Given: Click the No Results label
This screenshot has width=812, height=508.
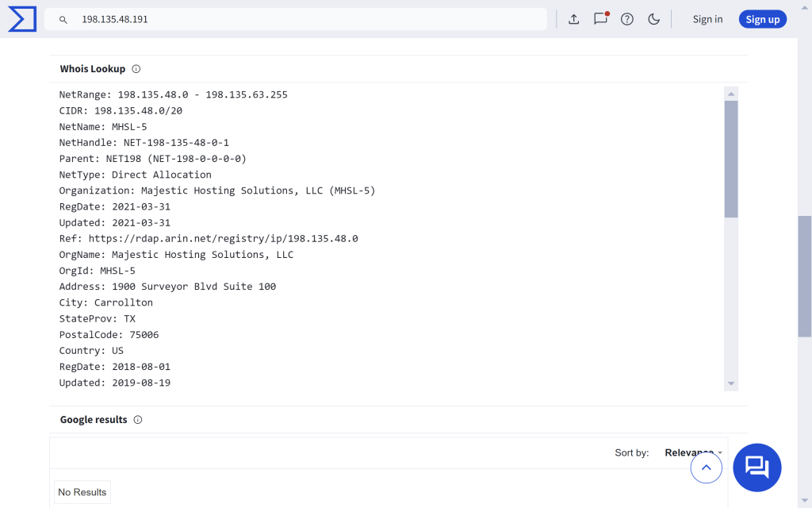Looking at the screenshot, I should tap(82, 492).
